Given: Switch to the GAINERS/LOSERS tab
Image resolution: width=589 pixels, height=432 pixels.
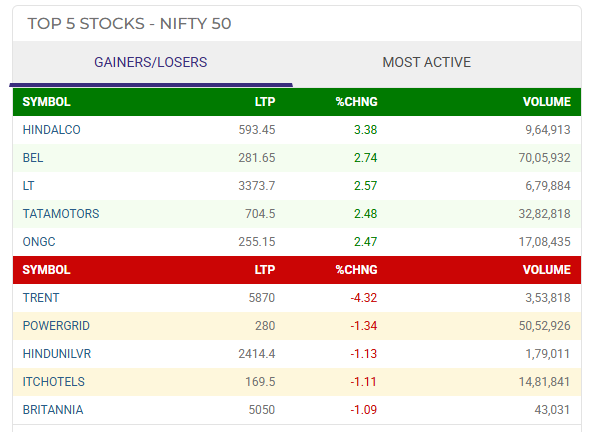Looking at the screenshot, I should tap(151, 62).
